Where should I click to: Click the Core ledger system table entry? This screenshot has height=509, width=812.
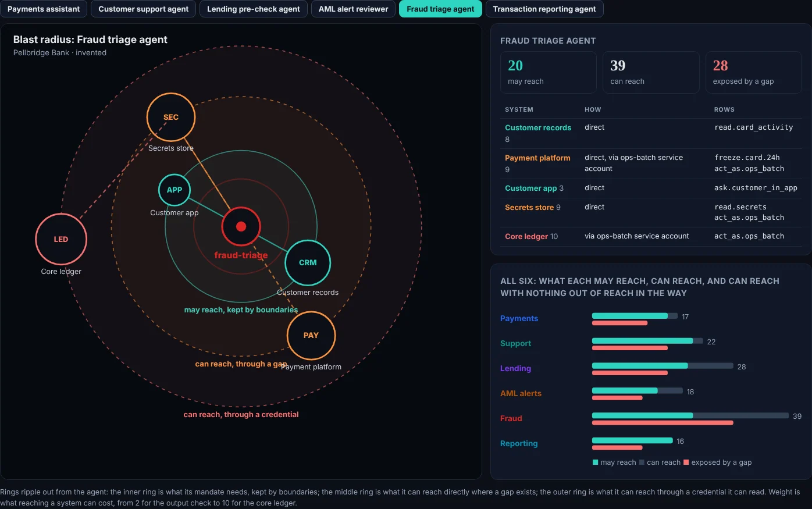pos(526,237)
